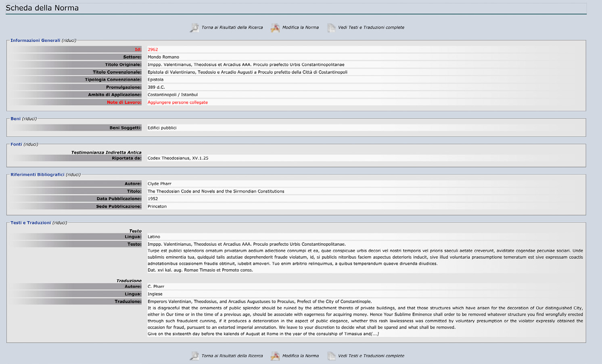602x364 pixels.
Task: Click Data Pubblicazione value '1952'
Action: [x=153, y=199]
